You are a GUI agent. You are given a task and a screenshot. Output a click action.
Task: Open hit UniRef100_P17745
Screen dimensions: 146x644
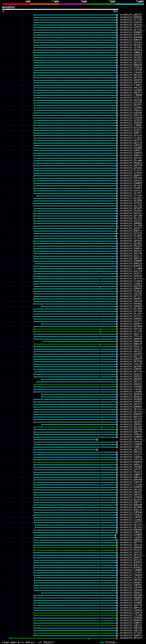(131, 20)
